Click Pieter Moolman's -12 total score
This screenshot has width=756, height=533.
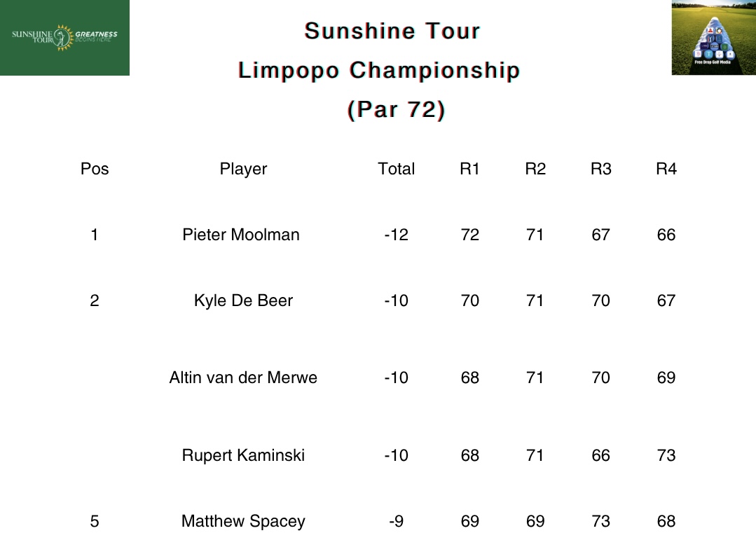396,235
